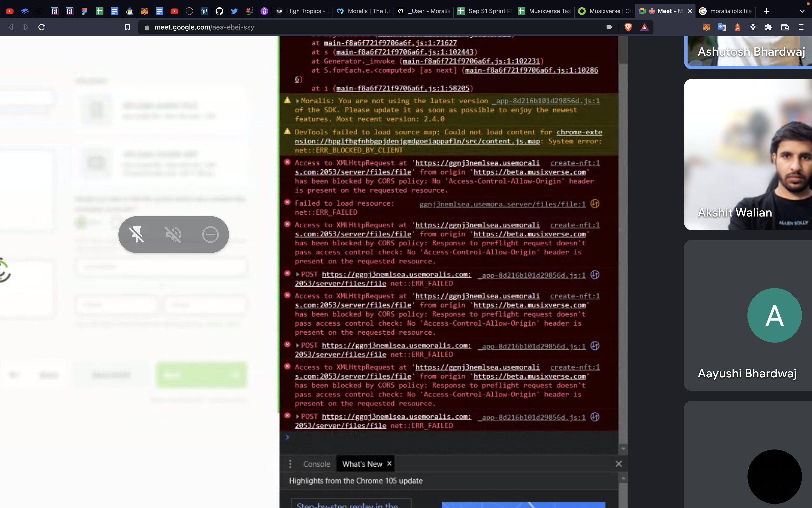Image resolution: width=812 pixels, height=508 pixels.
Task: Open the Lighthouse extension icon
Action: pyautogui.click(x=738, y=27)
